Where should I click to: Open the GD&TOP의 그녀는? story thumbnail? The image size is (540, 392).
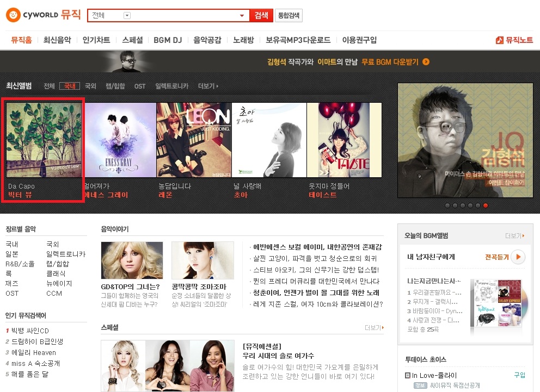132,260
